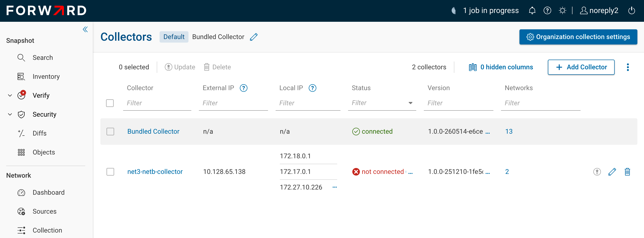
Task: Toggle select-all collectors checkbox
Action: tap(110, 103)
